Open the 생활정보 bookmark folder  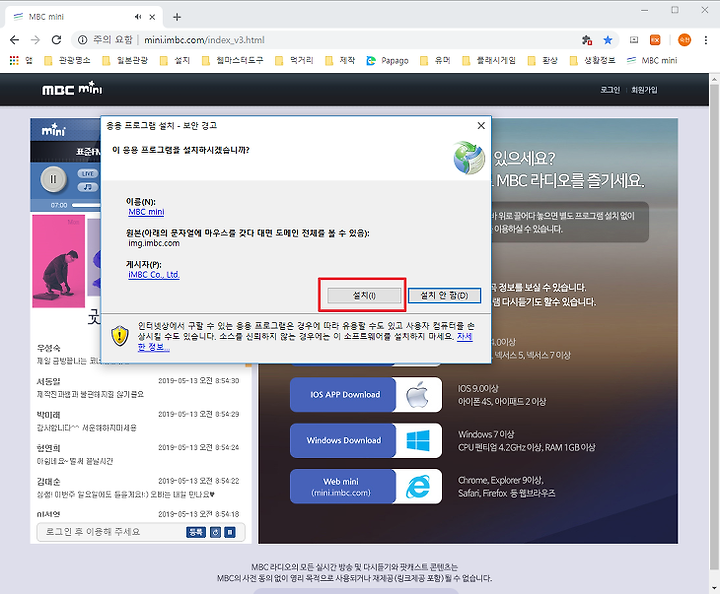point(592,61)
